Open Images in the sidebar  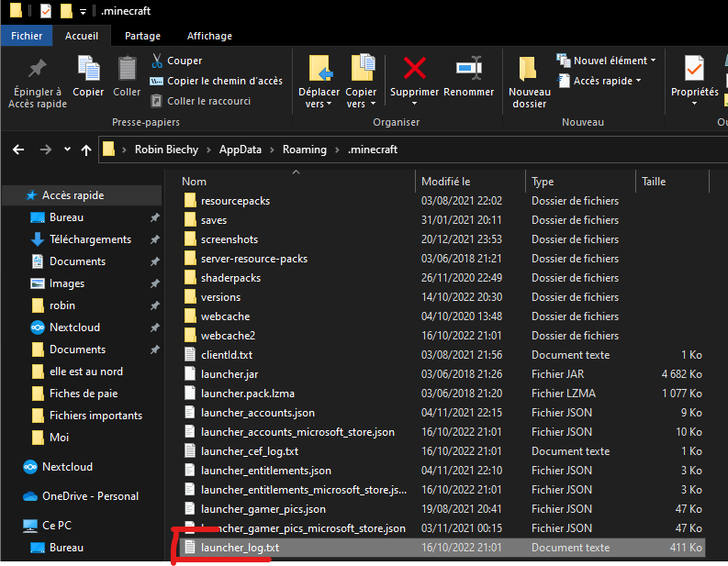click(x=67, y=283)
